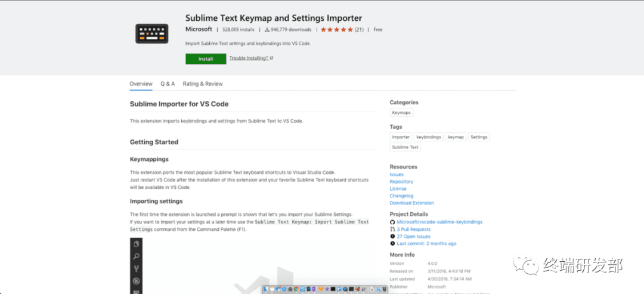Click the five-star rating icons

[336, 29]
